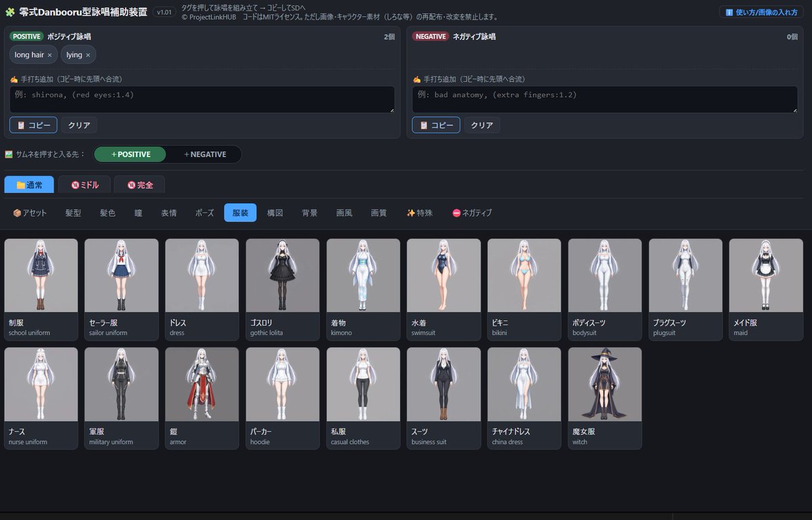Add the bikini thumbnail
The width and height of the screenshot is (812, 520).
(524, 289)
